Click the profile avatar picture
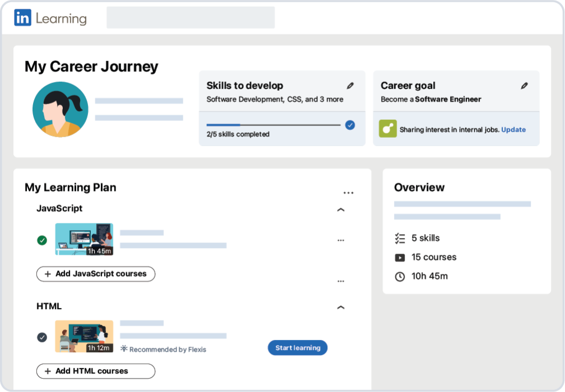 coord(60,109)
